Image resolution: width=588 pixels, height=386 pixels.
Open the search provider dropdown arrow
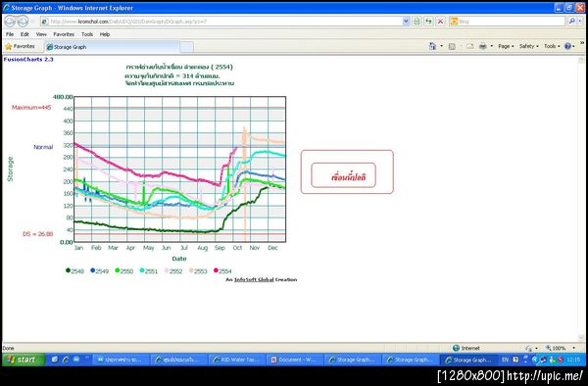(x=580, y=22)
